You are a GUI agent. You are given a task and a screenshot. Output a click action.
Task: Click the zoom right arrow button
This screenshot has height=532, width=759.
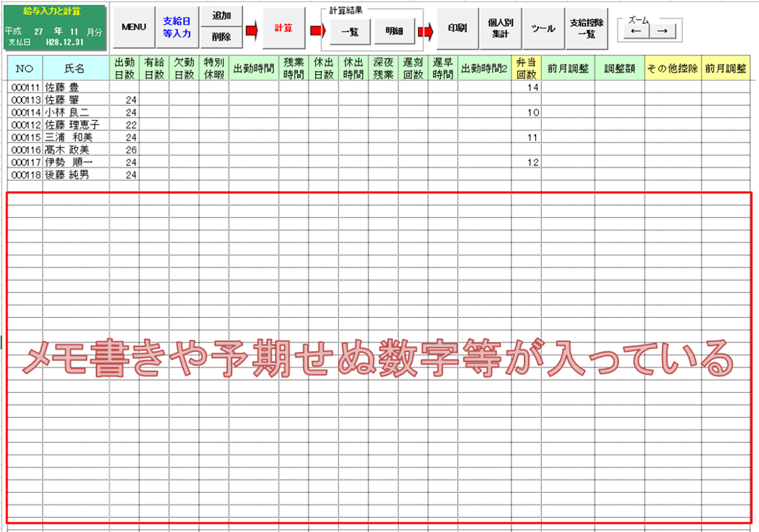click(663, 30)
